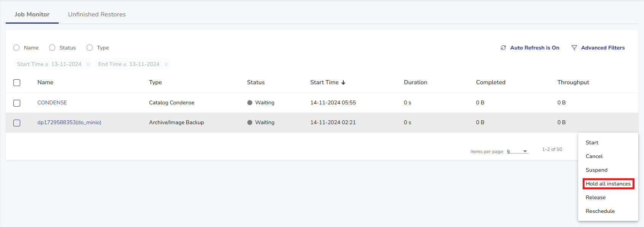Screen dimensions: 644x227
Task: Click the Auto Refresh sync icon
Action: 503,48
